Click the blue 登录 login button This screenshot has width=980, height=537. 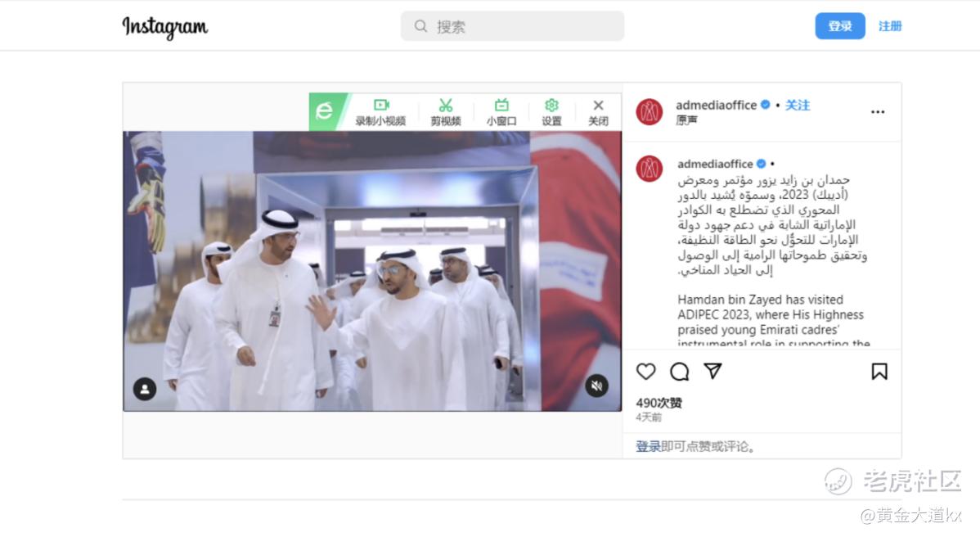(840, 26)
